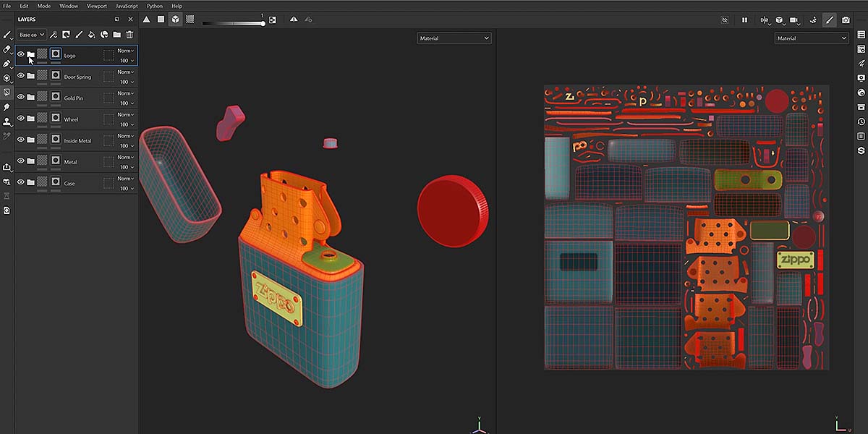This screenshot has height=434, width=868.
Task: Hide the Case layer
Action: (x=21, y=182)
